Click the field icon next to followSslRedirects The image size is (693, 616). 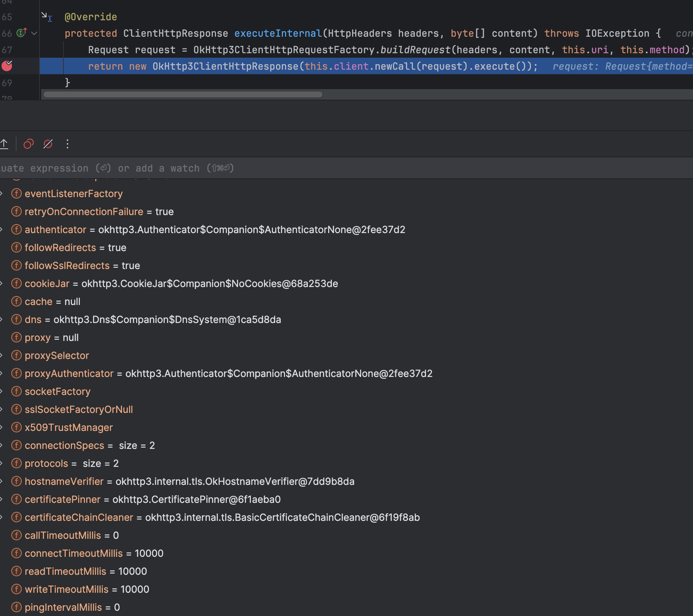coord(16,266)
